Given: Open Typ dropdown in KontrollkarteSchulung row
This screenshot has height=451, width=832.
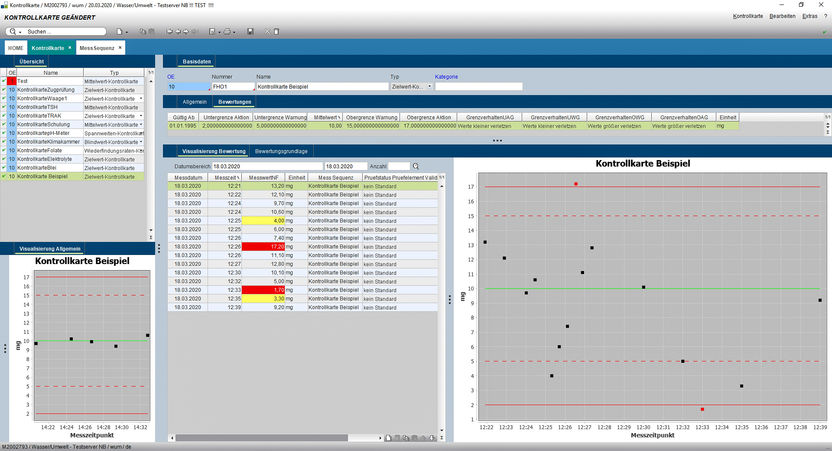Looking at the screenshot, I should (141, 125).
